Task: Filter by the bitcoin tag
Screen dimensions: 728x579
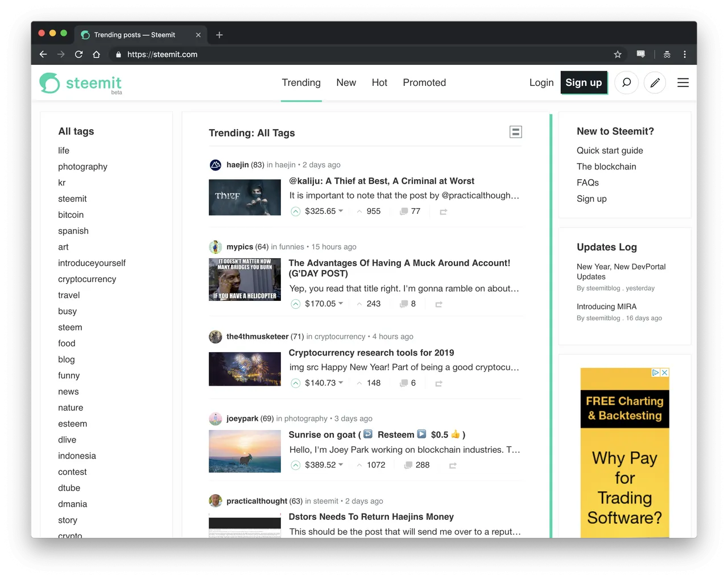Action: pyautogui.click(x=71, y=215)
